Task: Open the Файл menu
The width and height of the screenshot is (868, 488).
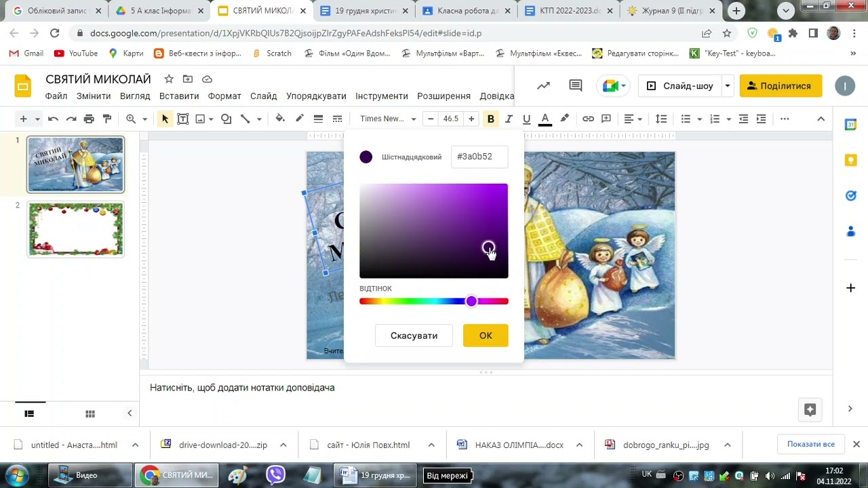Action: pos(56,96)
